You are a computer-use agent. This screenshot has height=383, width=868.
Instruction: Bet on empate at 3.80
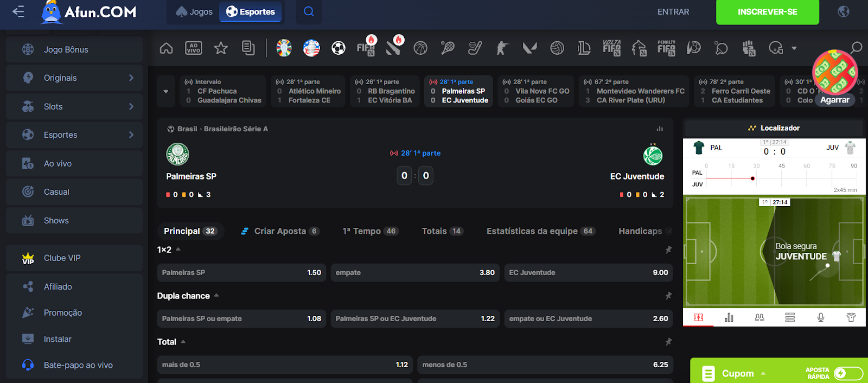(x=415, y=272)
